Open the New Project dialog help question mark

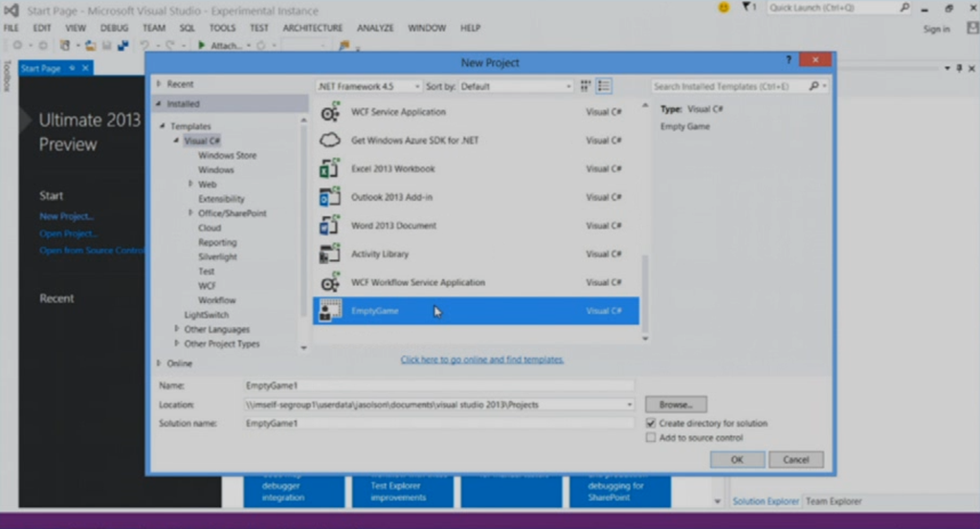(789, 60)
